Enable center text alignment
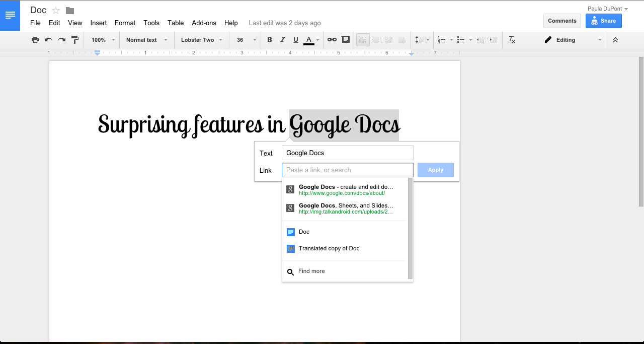The height and width of the screenshot is (344, 644). tap(376, 40)
